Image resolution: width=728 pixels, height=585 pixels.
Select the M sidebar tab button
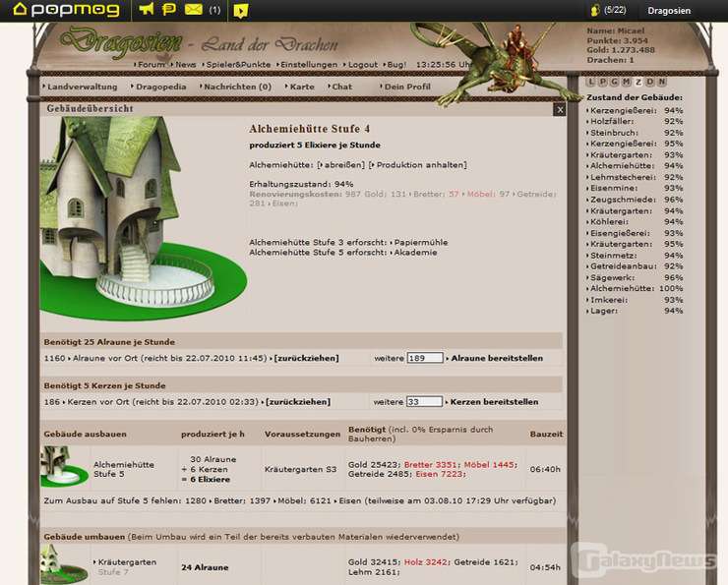(x=627, y=83)
